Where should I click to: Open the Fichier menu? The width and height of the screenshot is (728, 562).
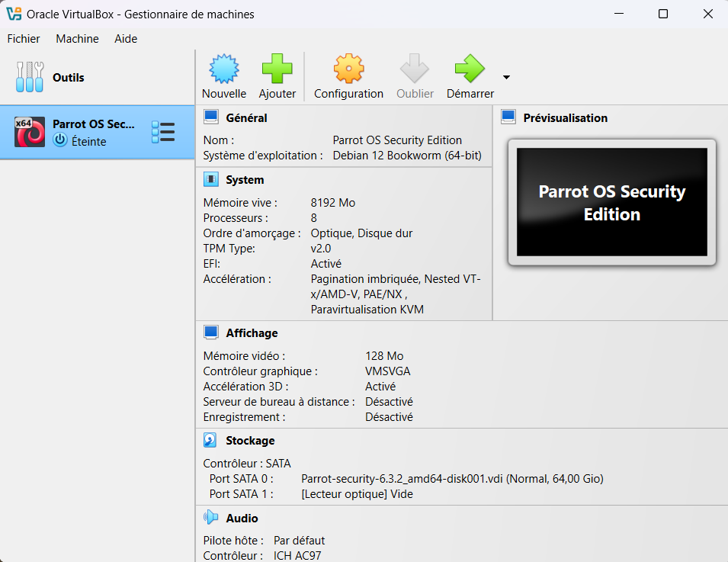[24, 39]
